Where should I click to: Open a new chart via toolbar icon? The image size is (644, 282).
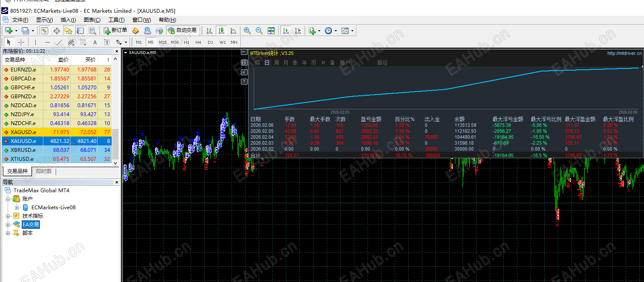click(x=8, y=31)
